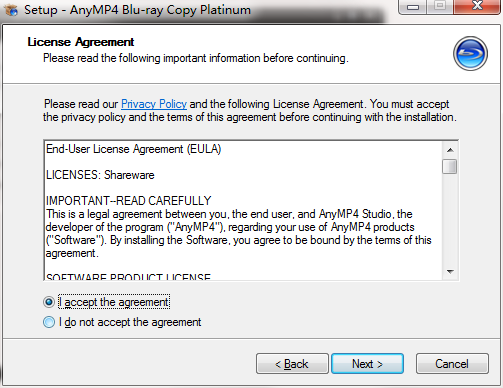This screenshot has height=388, width=503.
Task: Click the disabled maximize window button
Action: (x=440, y=7)
